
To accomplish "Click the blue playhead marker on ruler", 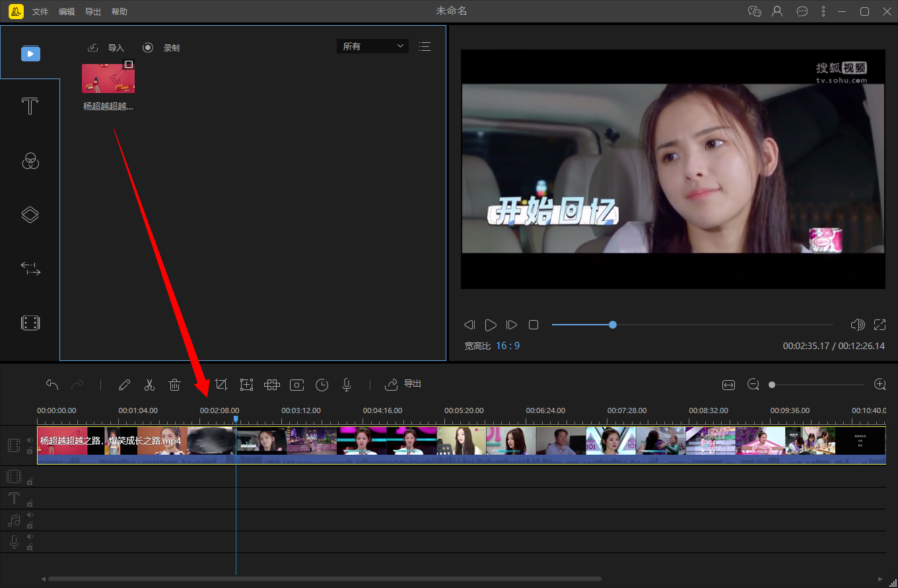I will [x=236, y=419].
